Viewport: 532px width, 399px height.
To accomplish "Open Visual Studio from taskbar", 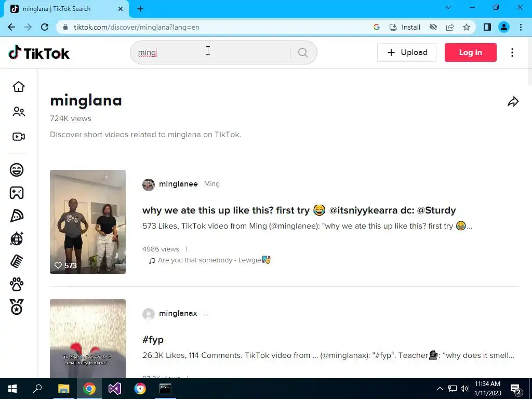I will click(114, 389).
